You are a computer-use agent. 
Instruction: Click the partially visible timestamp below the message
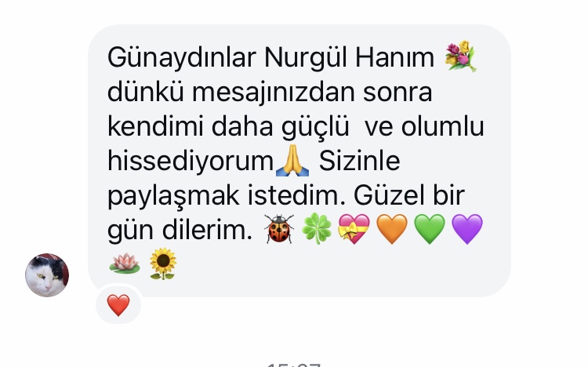pos(294,365)
